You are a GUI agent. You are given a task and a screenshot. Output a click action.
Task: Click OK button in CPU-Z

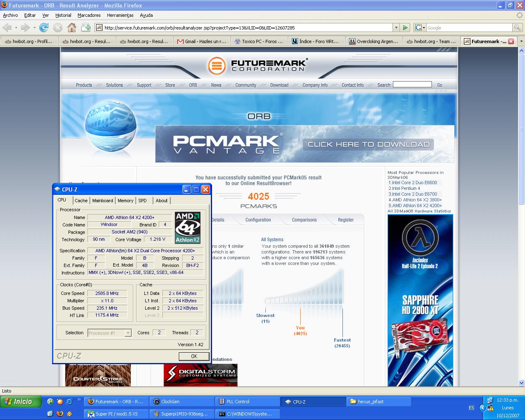click(194, 356)
